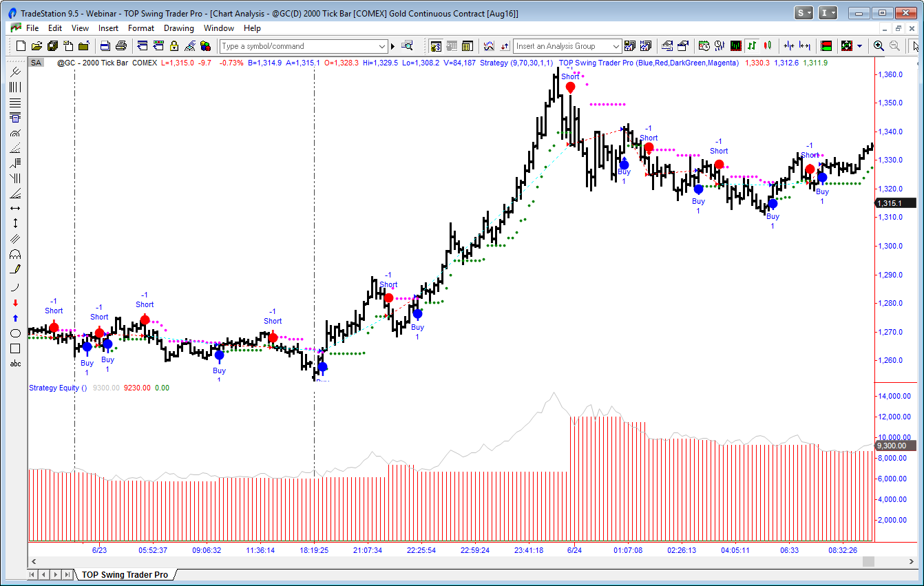Click the Print icon in toolbar

coord(121,46)
